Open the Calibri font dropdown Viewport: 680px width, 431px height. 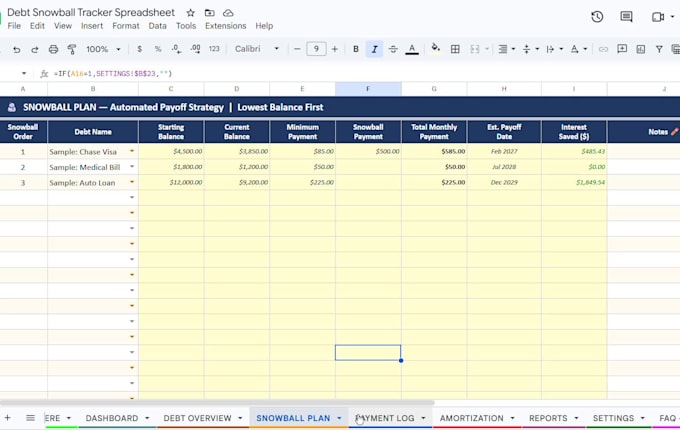257,49
